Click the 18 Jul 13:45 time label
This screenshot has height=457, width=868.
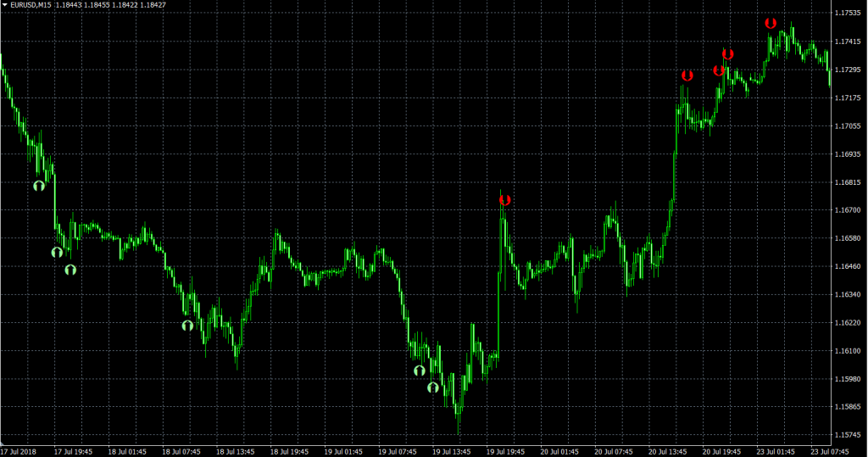tap(236, 451)
